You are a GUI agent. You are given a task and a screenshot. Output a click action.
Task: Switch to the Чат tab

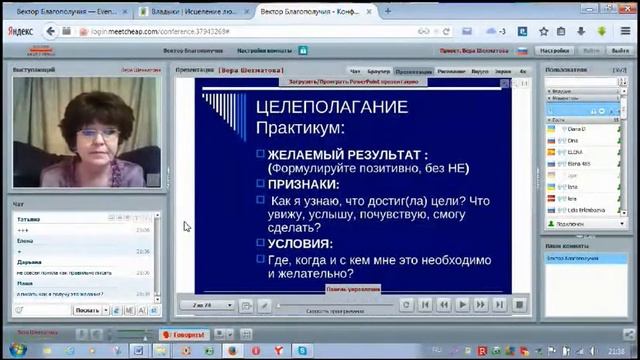tap(355, 71)
